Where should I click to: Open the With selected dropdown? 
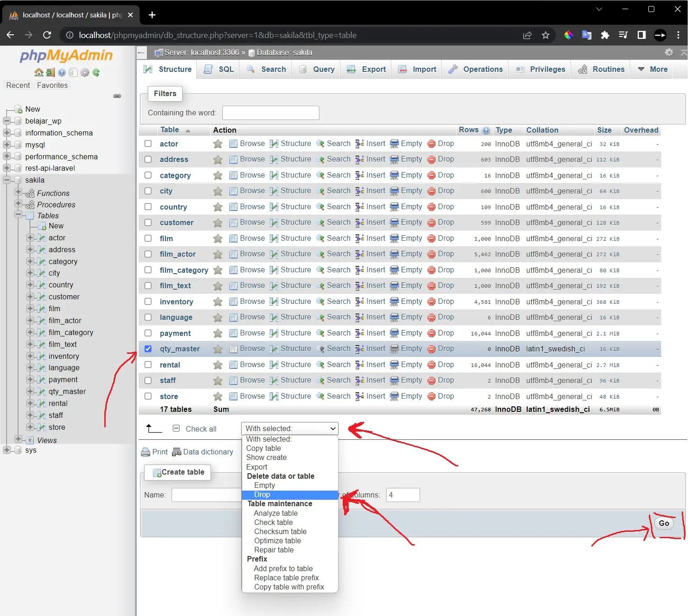click(x=290, y=428)
